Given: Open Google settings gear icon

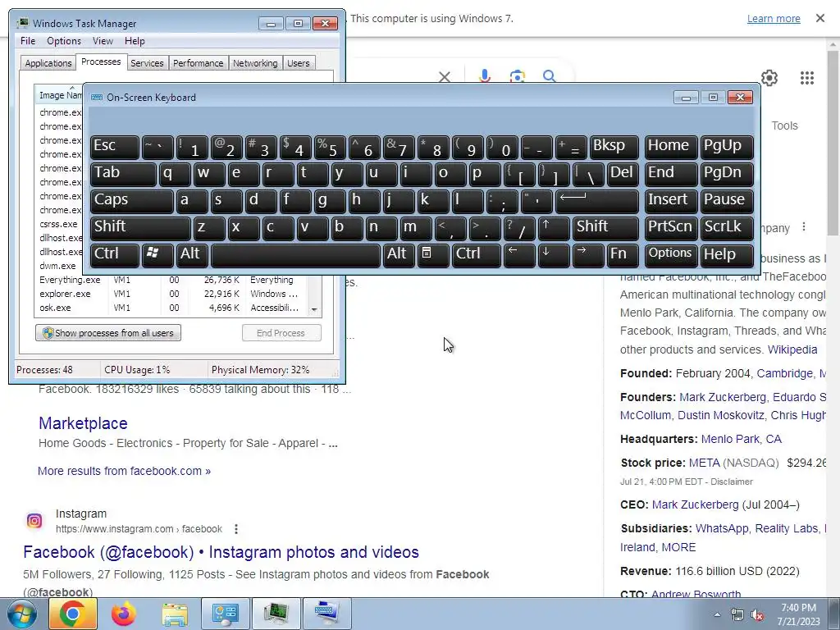Looking at the screenshot, I should tap(769, 78).
